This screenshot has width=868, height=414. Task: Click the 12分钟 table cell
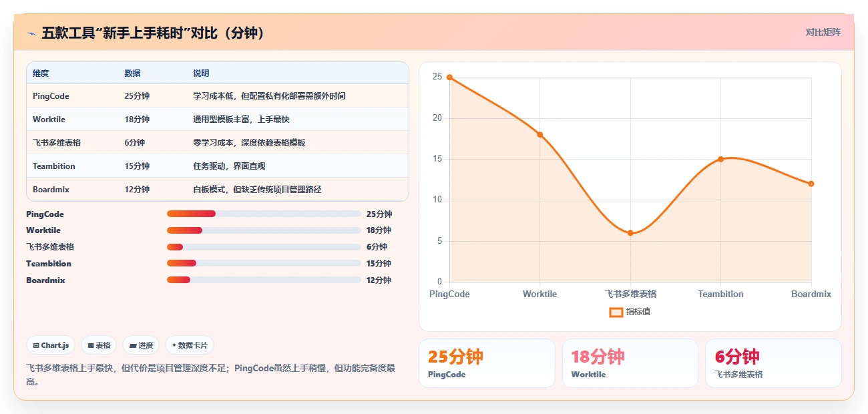pos(137,190)
